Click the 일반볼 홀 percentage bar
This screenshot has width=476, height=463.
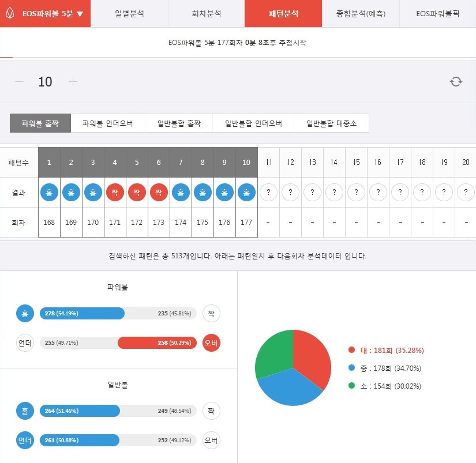tap(81, 411)
